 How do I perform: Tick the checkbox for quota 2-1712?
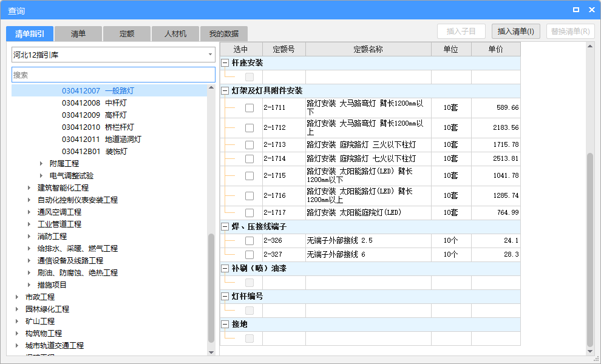coord(250,127)
